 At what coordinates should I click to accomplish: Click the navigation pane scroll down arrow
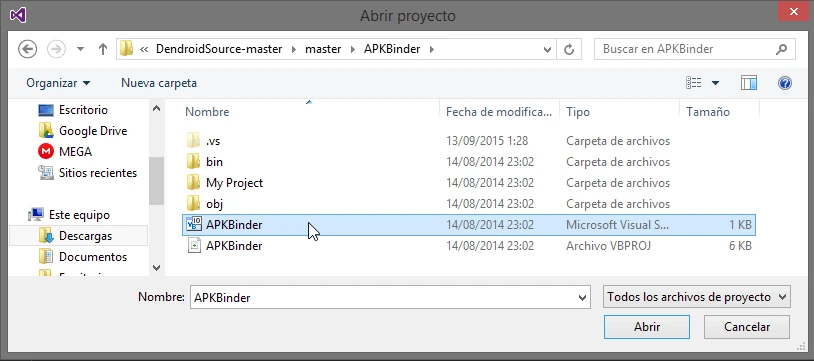156,268
